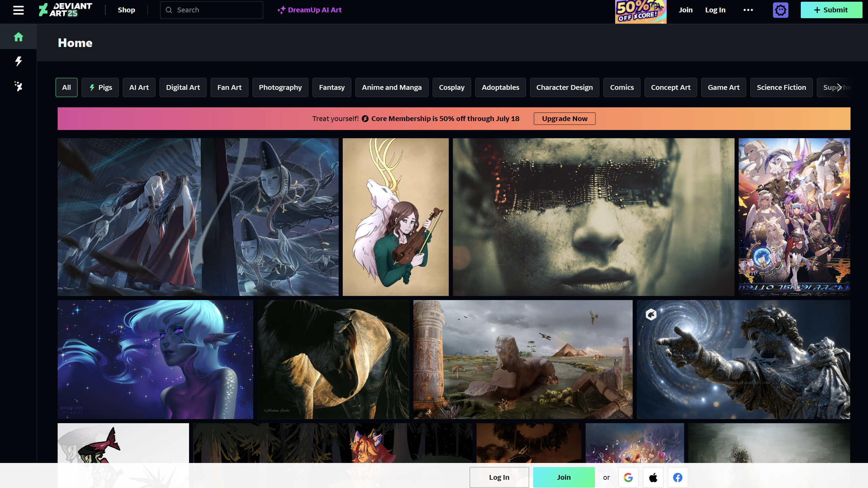
Task: Click Join in the top header
Action: [x=685, y=10]
